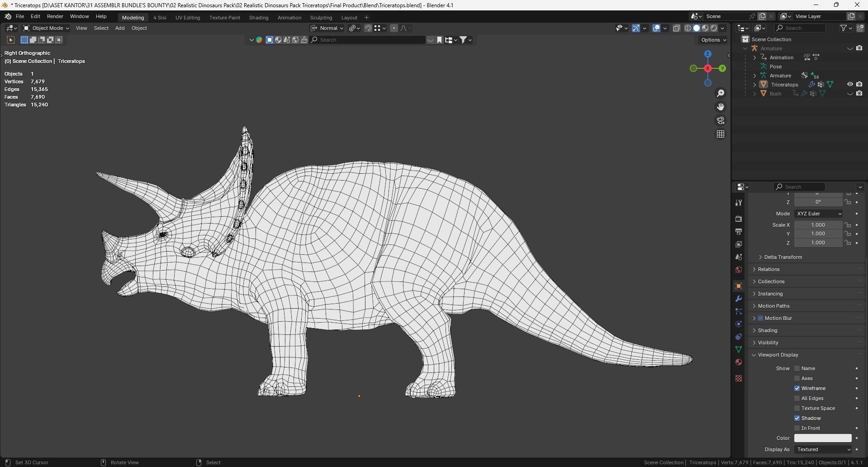Open the Material properties tab
Screen dimensions: 868x467
point(739,362)
